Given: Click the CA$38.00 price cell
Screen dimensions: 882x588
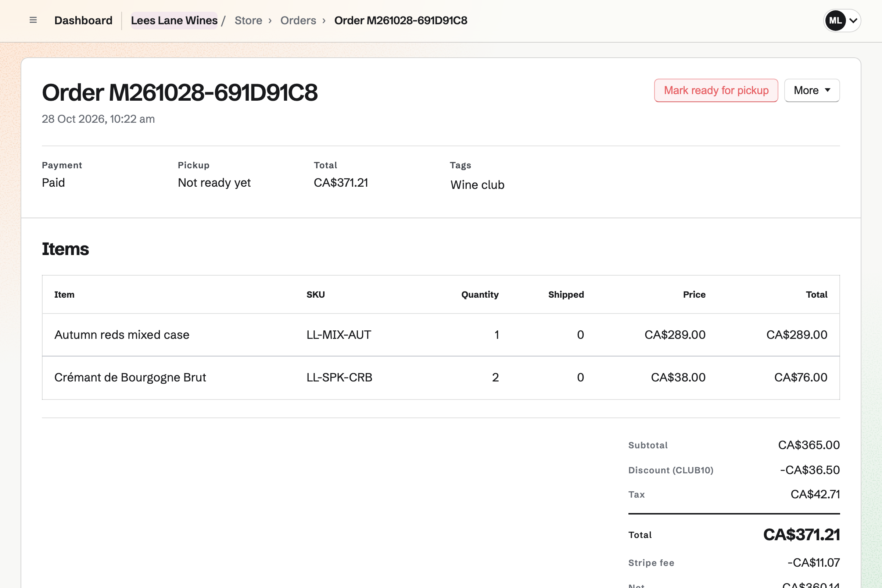Looking at the screenshot, I should tap(678, 377).
